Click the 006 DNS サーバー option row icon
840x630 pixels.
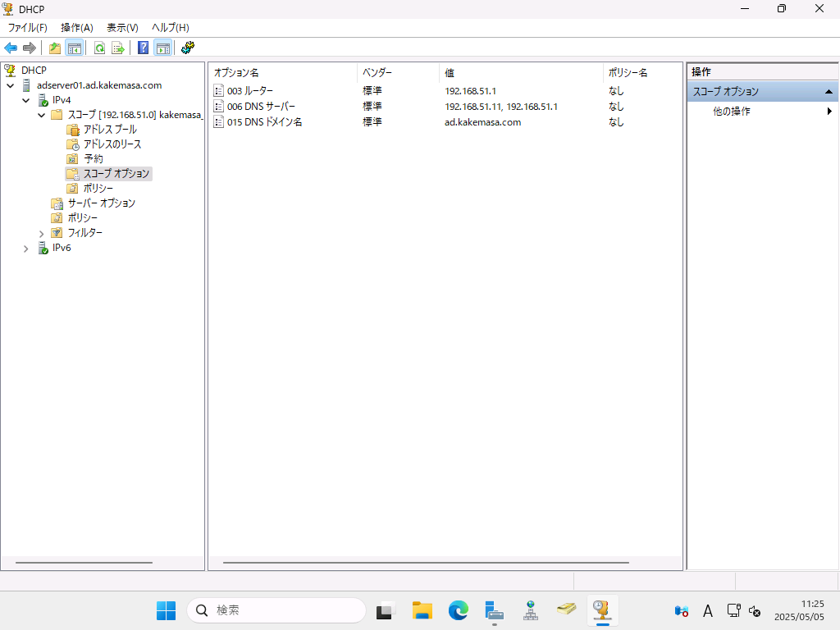pyautogui.click(x=218, y=107)
